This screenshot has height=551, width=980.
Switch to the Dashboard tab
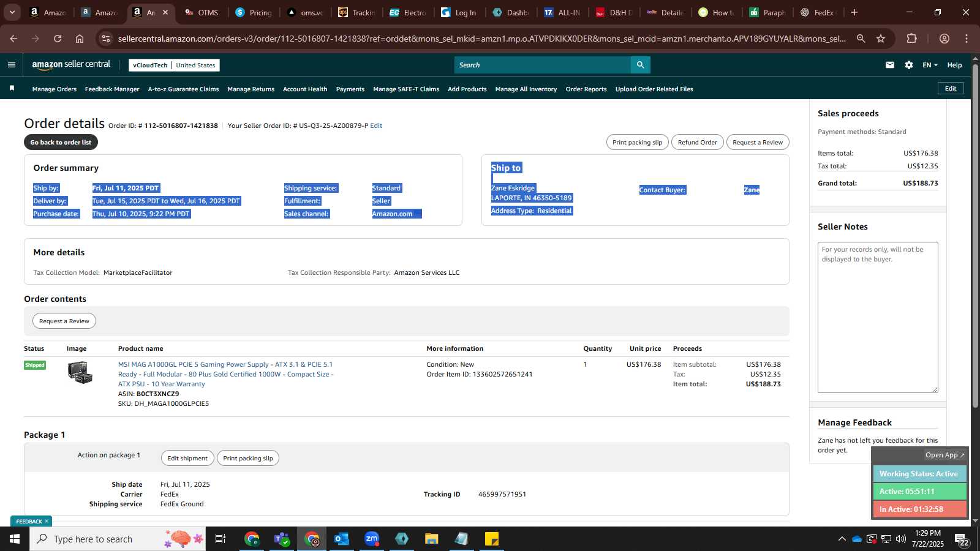click(511, 12)
